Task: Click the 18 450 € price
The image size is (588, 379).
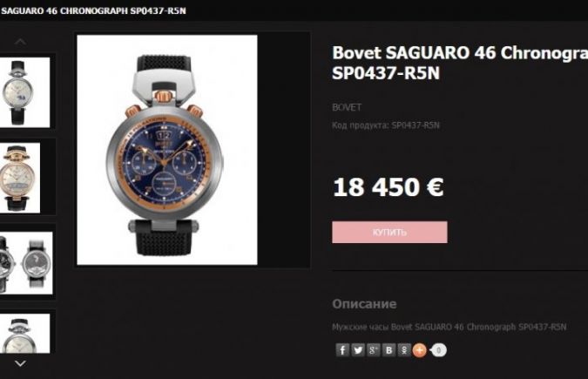Action: point(389,186)
